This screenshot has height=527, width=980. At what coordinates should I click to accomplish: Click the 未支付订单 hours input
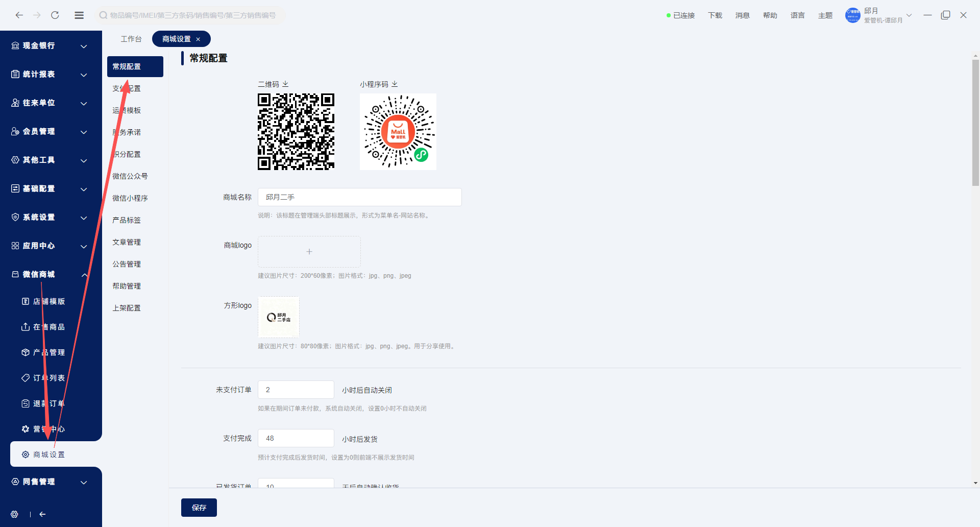click(296, 390)
